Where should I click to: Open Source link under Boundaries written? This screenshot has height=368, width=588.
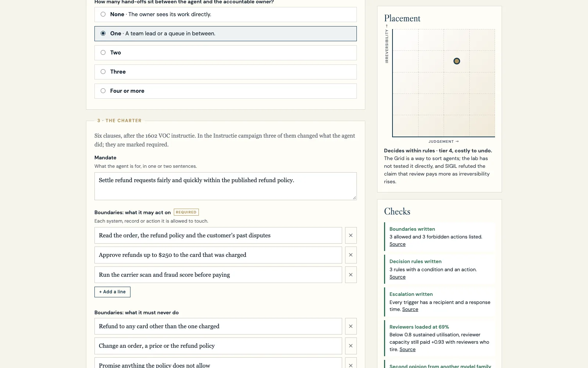pyautogui.click(x=397, y=244)
